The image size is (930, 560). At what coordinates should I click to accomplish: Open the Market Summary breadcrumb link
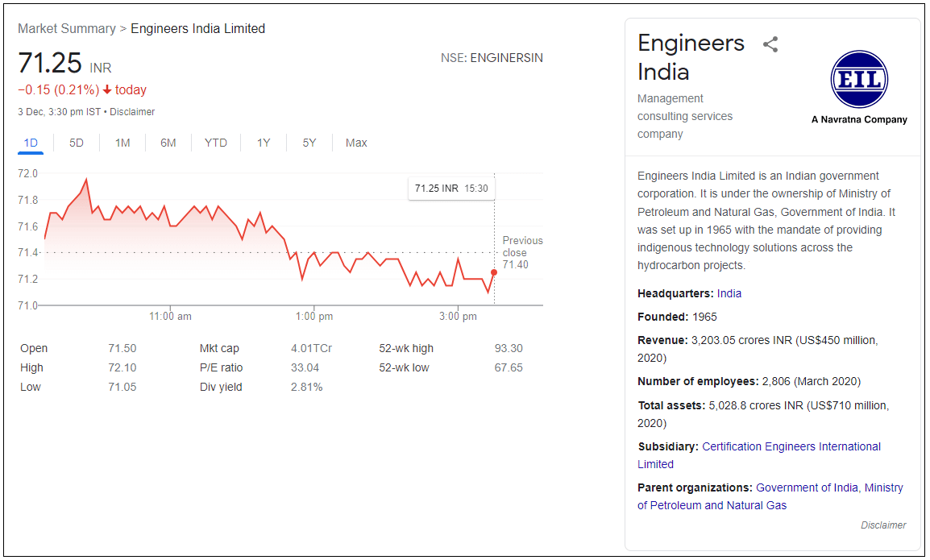click(67, 28)
